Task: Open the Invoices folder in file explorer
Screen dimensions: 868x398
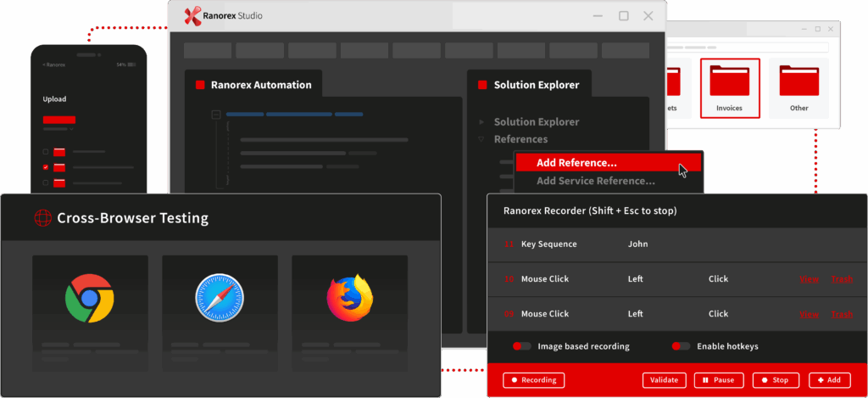Action: [x=730, y=88]
